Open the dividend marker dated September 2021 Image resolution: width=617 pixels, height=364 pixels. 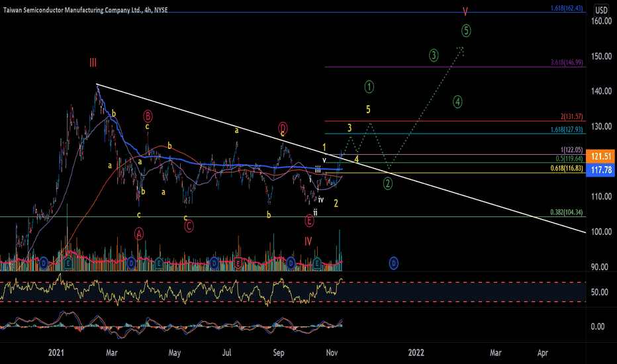291,263
